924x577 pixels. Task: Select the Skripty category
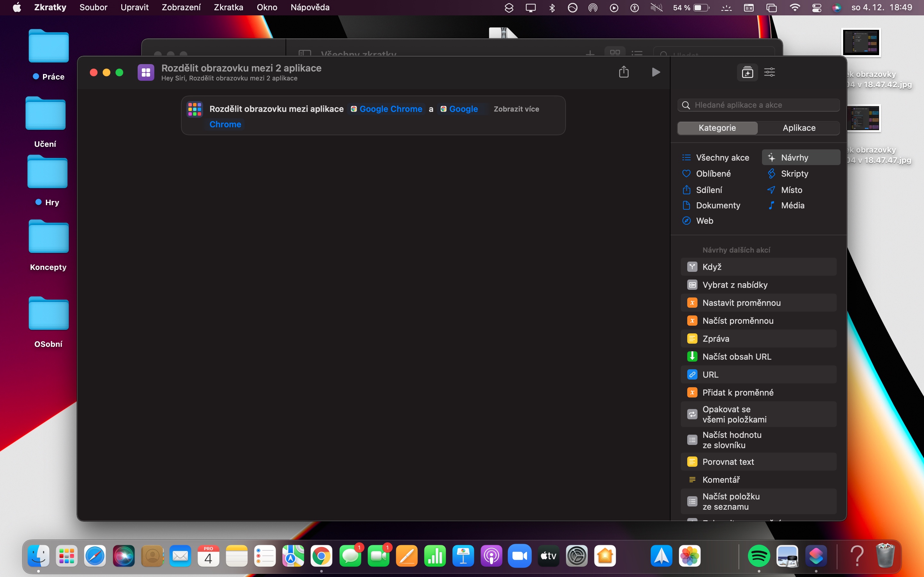click(x=794, y=174)
